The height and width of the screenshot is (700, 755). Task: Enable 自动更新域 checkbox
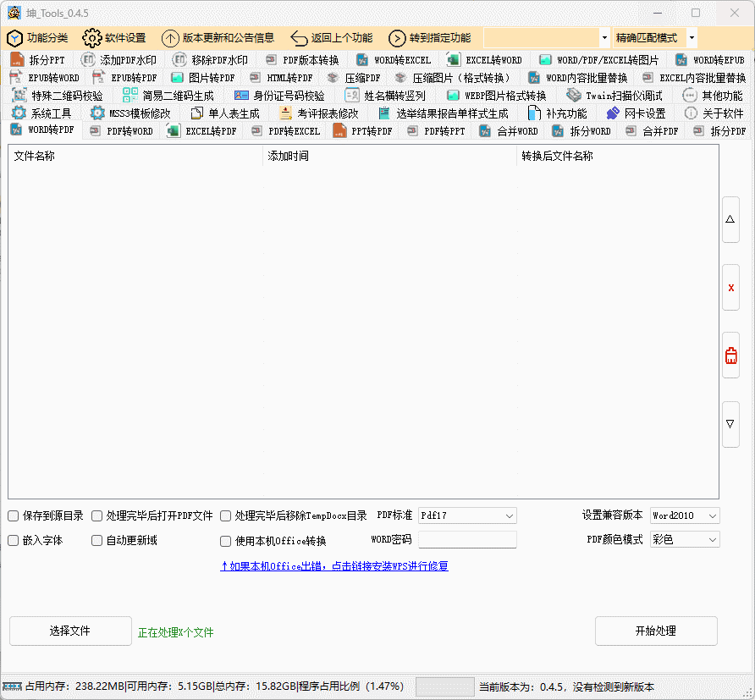pyautogui.click(x=96, y=541)
